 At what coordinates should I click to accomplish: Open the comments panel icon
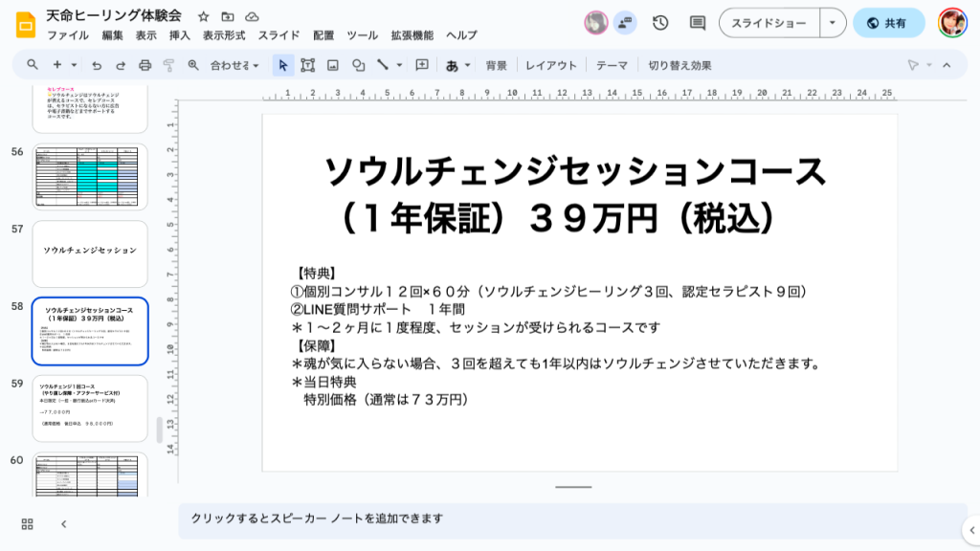point(698,23)
